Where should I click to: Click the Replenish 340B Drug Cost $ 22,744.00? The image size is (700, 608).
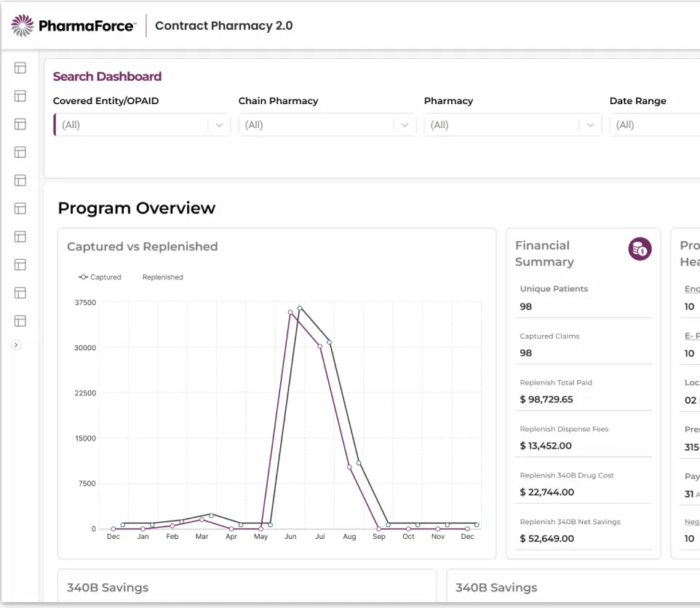pos(547,492)
